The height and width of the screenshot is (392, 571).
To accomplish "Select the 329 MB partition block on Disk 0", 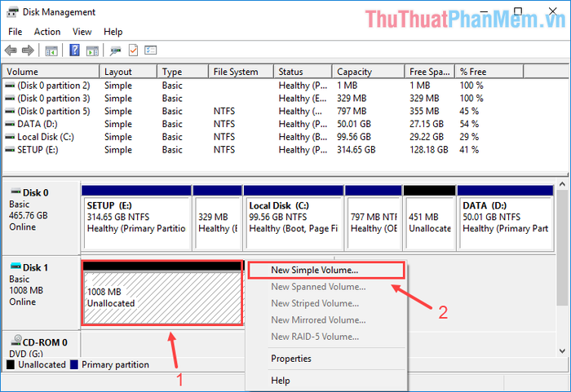I will coord(218,218).
